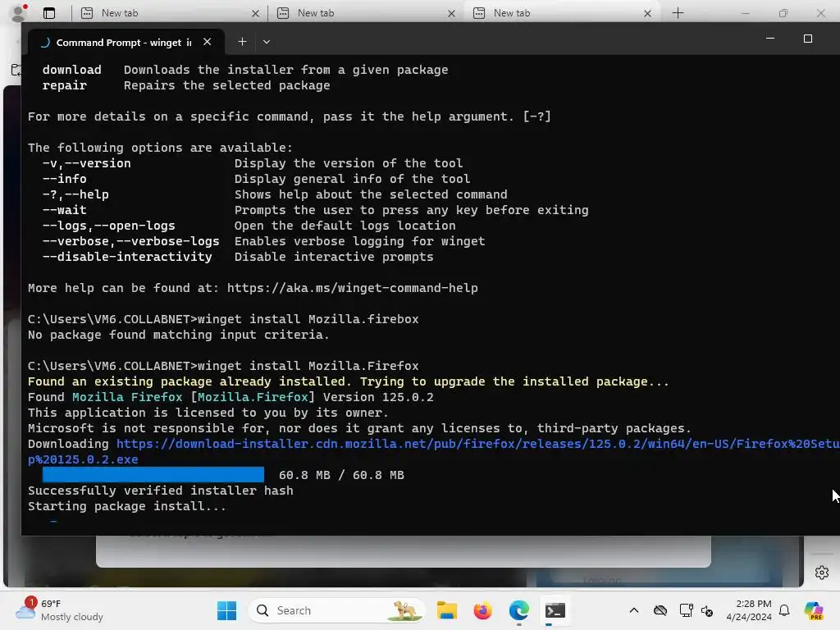The image size is (840, 630).
Task: Open a new terminal tab with plus
Action: point(242,42)
